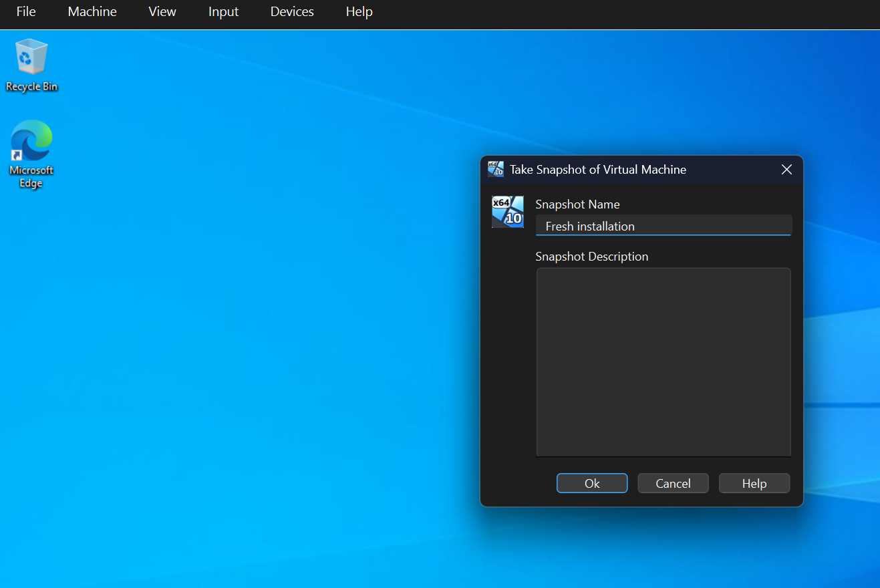
Task: Click the small VM icon in dialog title bar
Action: tap(495, 169)
